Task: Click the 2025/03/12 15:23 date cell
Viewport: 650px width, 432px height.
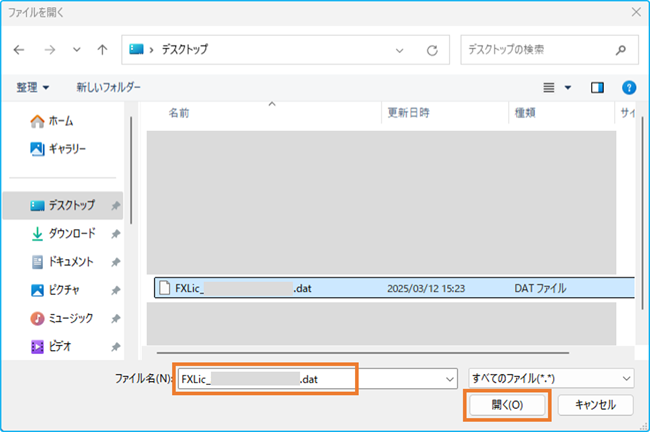Action: pos(426,289)
